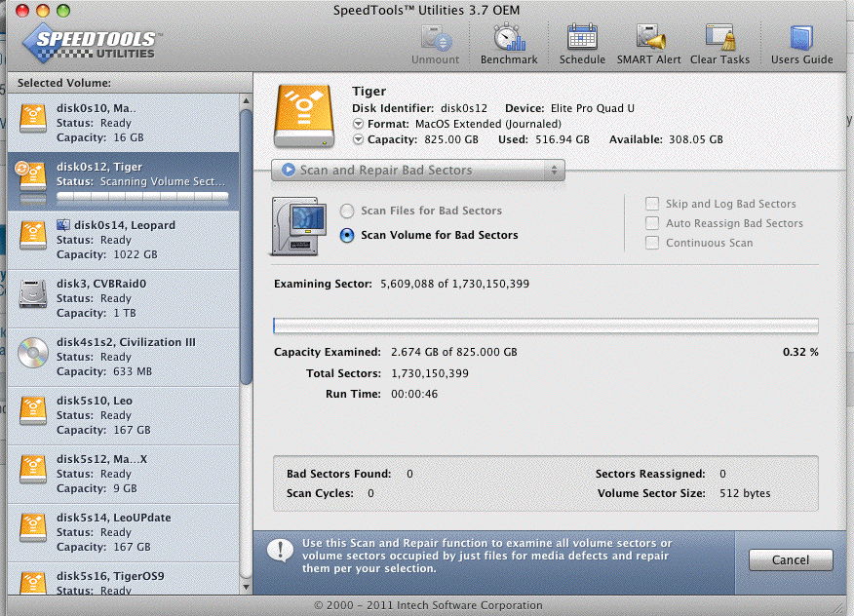Click the drive icon for disk5s10 Leo
The width and height of the screenshot is (854, 616).
(x=33, y=410)
